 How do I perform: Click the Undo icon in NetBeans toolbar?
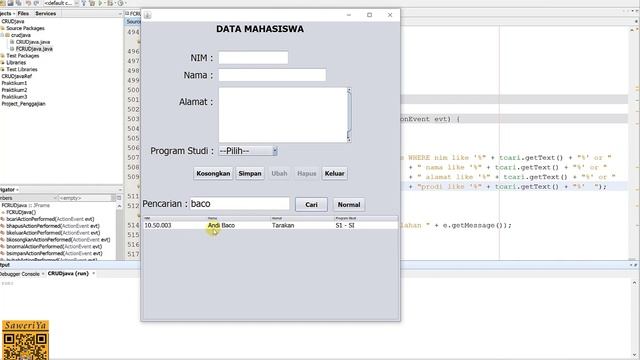click(28, 2)
